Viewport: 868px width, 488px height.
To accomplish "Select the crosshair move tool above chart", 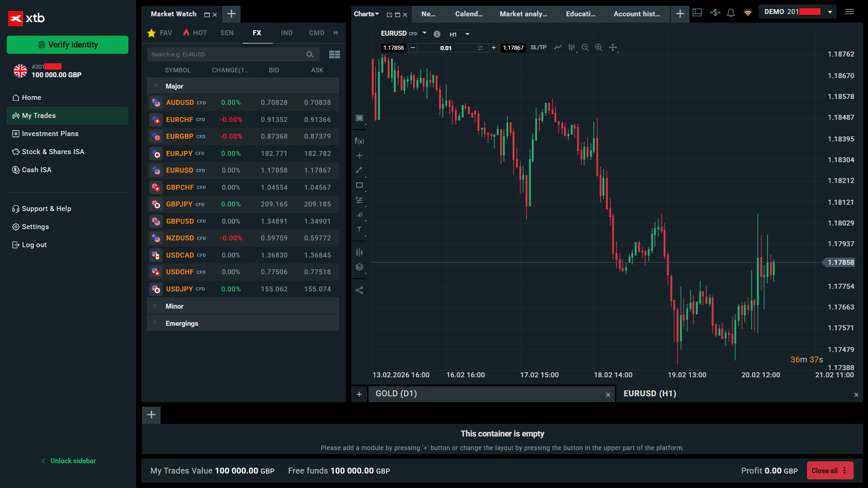I will click(613, 47).
